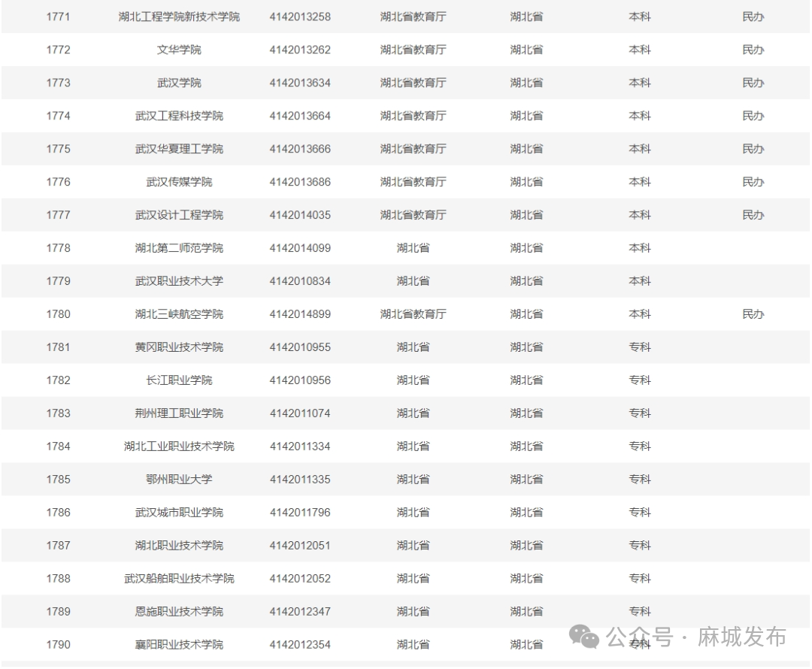Select code 4142014035
The height and width of the screenshot is (669, 812).
pos(300,215)
